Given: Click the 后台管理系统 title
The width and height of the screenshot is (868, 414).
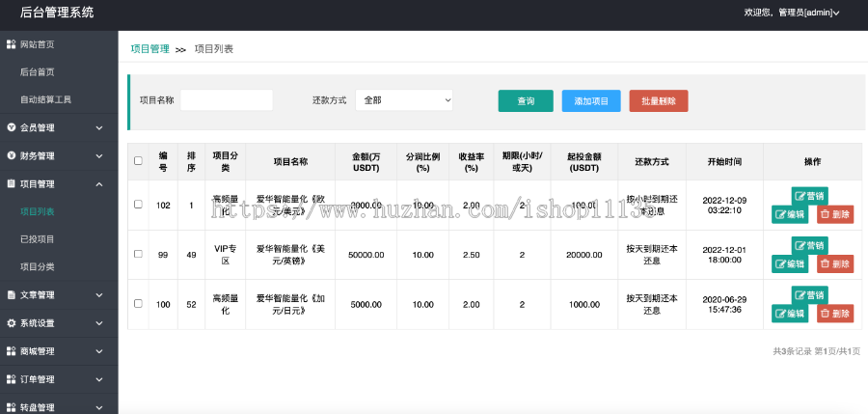Looking at the screenshot, I should (x=57, y=13).
